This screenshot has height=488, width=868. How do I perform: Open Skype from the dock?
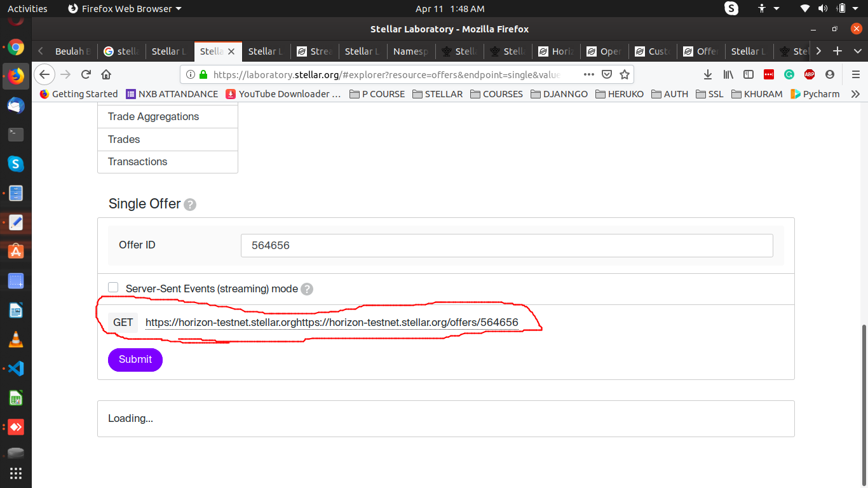tap(15, 163)
